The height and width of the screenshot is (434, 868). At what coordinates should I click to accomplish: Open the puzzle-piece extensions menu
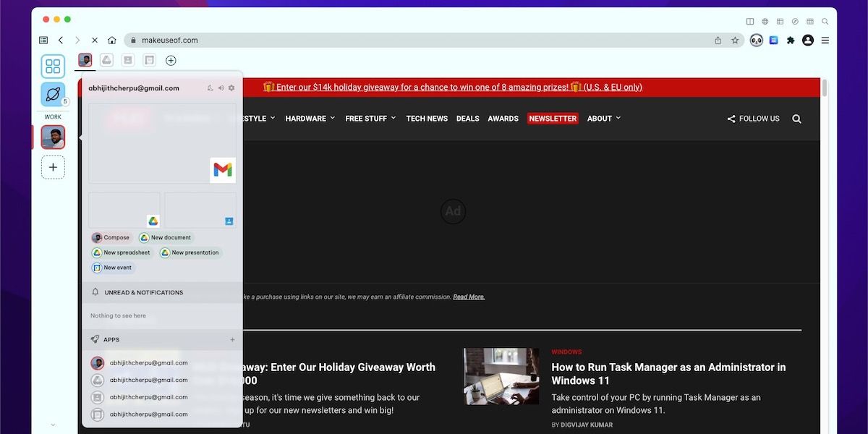[x=791, y=41]
